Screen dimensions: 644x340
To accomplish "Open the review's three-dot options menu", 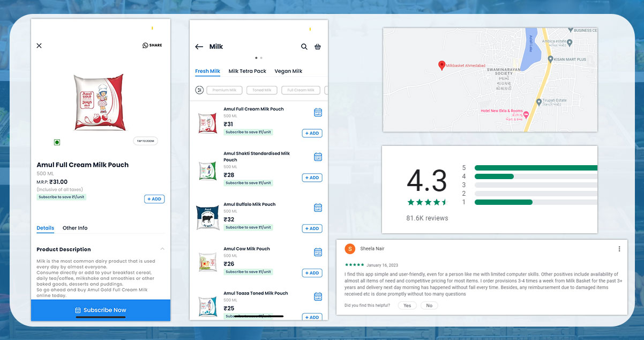I will 619,249.
